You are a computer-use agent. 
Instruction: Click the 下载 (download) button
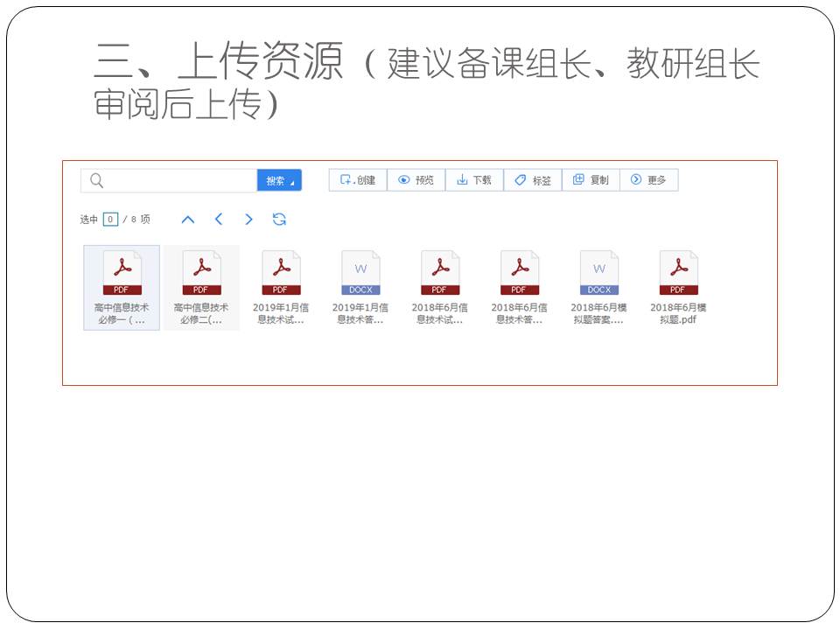474,180
